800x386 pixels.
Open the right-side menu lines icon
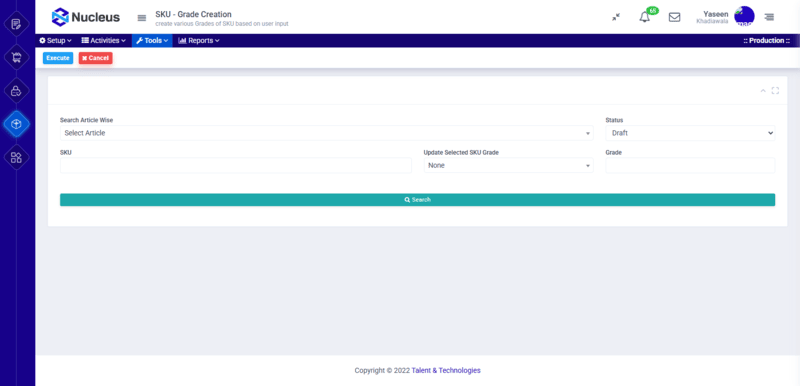769,17
